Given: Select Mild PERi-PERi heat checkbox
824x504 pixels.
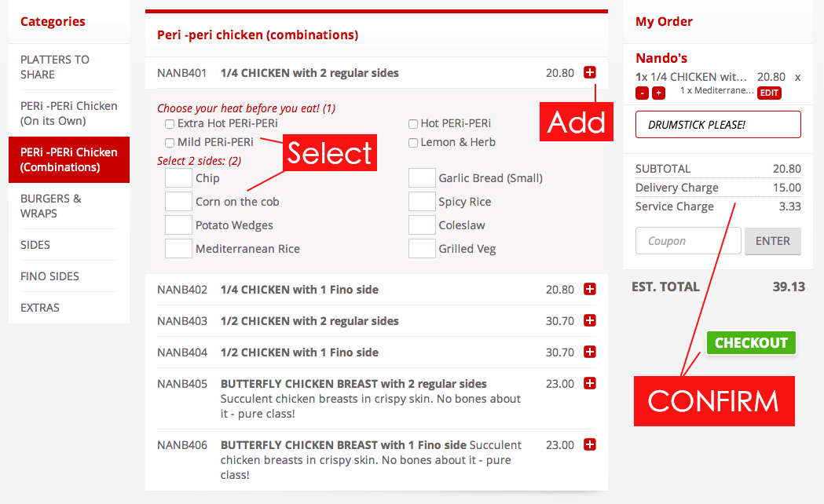Looking at the screenshot, I should point(170,143).
